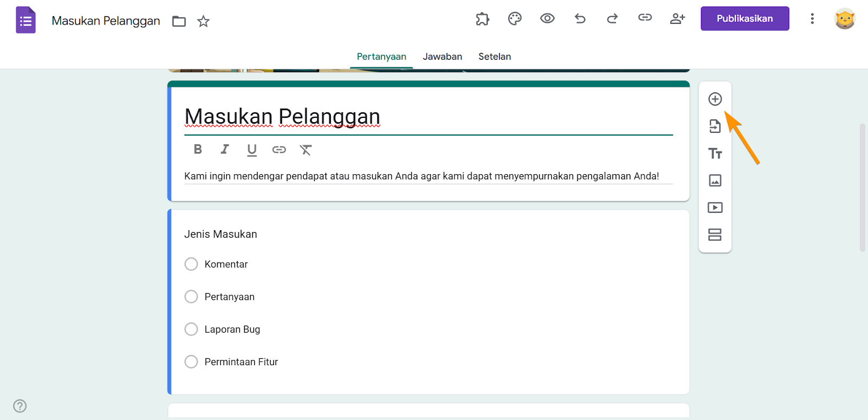Click the Komentar option label
868x420 pixels.
[226, 264]
